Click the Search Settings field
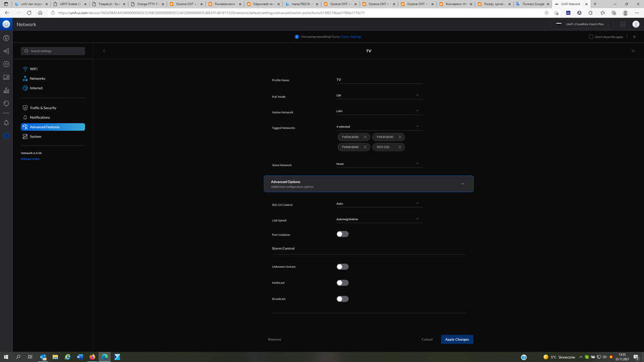 pyautogui.click(x=53, y=51)
